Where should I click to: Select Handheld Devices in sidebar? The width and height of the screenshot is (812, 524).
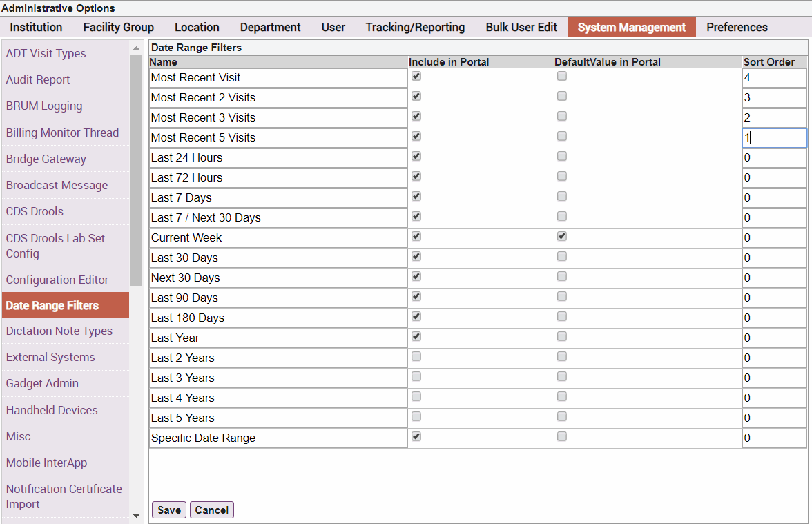click(65, 410)
